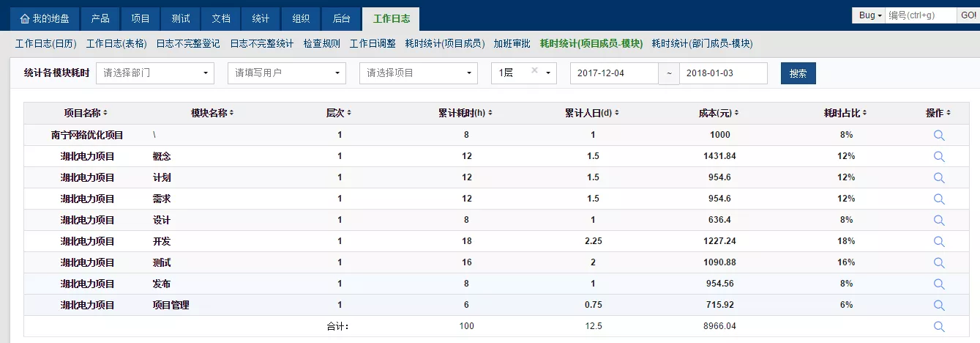Expand the 请选择部门 dropdown

click(x=155, y=73)
